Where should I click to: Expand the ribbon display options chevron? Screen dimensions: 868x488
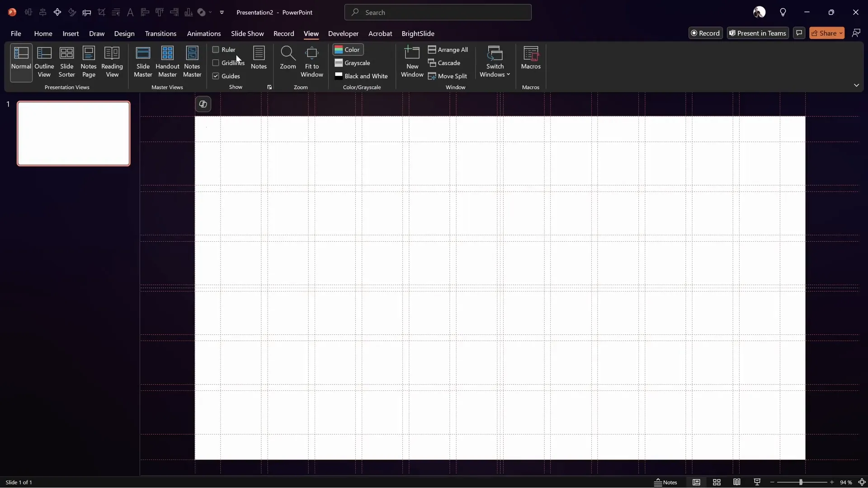click(x=856, y=85)
